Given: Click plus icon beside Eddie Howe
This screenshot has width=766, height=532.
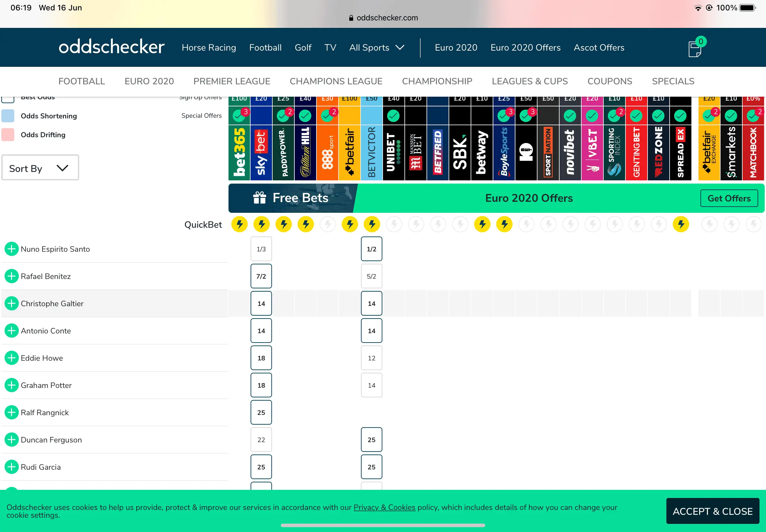Looking at the screenshot, I should coord(11,358).
